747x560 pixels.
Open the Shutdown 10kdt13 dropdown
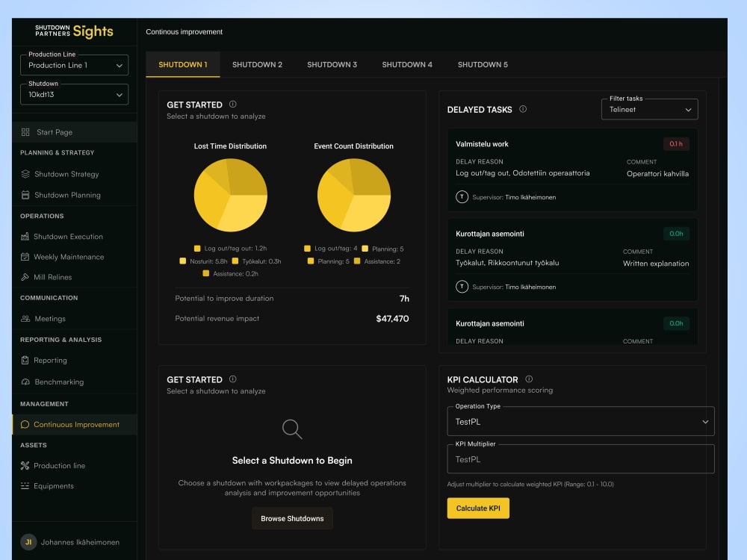pyautogui.click(x=74, y=94)
